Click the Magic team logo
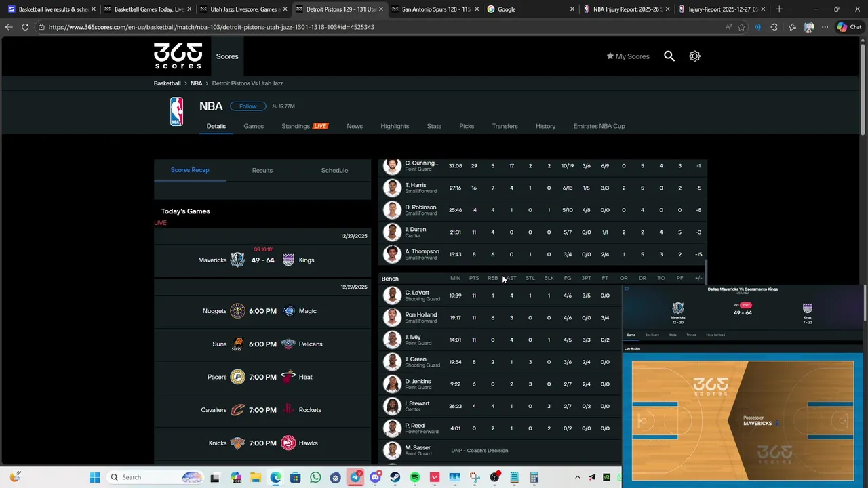 click(289, 311)
